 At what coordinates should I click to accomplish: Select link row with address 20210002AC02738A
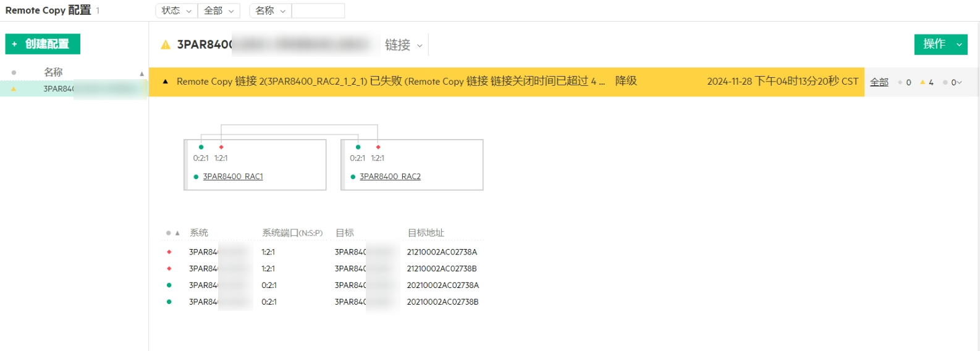(324, 285)
